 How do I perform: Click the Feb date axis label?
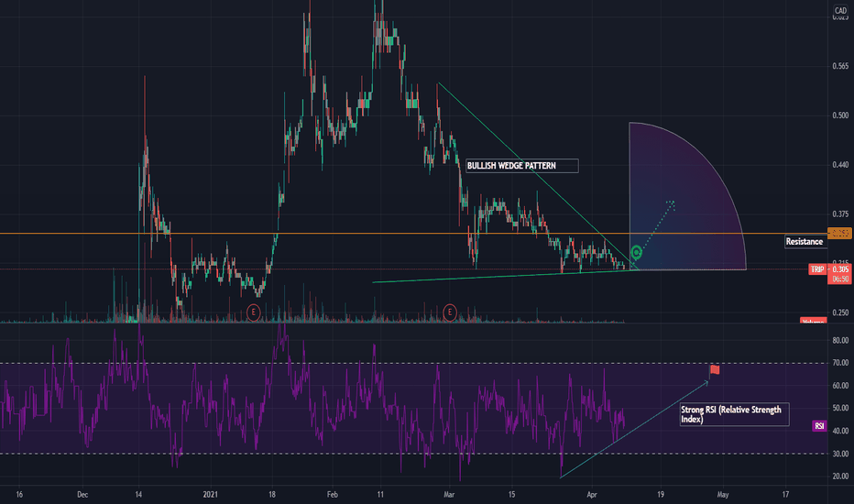(333, 495)
